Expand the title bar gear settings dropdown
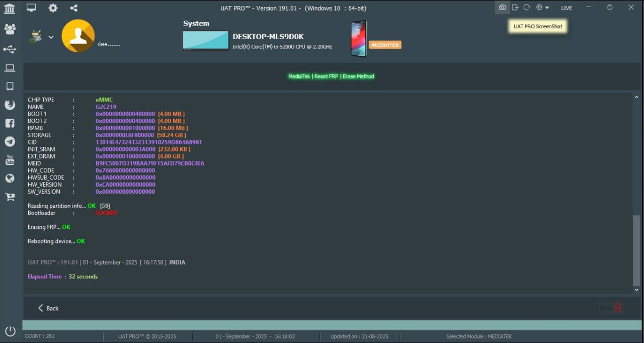Screen dimensions: 644x343 (542, 8)
